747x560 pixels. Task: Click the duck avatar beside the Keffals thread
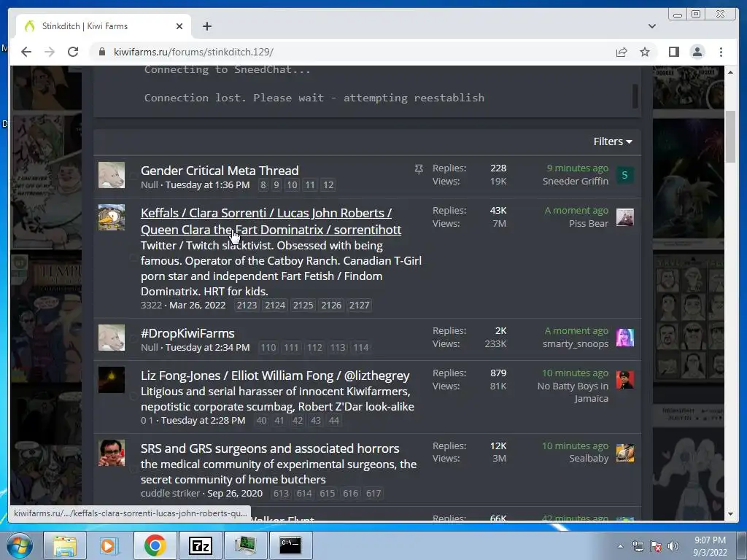click(x=112, y=217)
